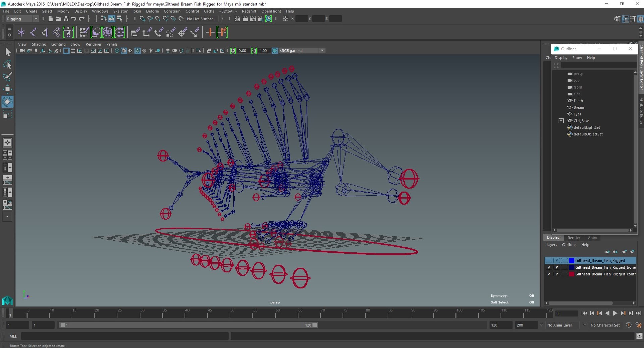Switch to the Render layer tab
Screen dimensions: 644x348
pyautogui.click(x=574, y=238)
